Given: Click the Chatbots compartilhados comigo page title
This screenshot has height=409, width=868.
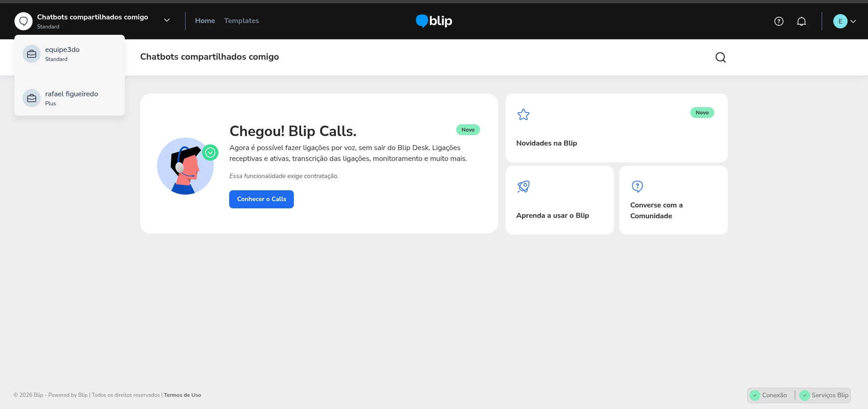Looking at the screenshot, I should tap(209, 57).
